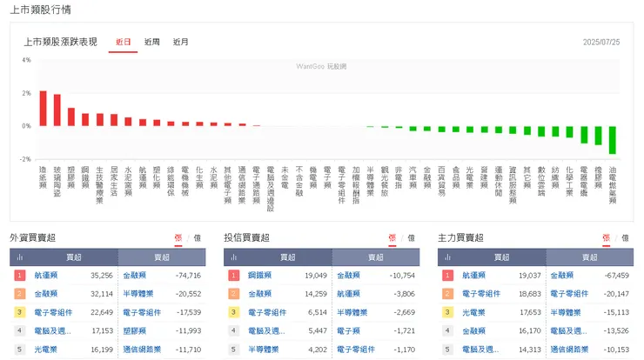The height and width of the screenshot is (360, 644).
Task: Open 通信網路業 link with -11,710 in 外資賣超
Action: [x=142, y=350]
